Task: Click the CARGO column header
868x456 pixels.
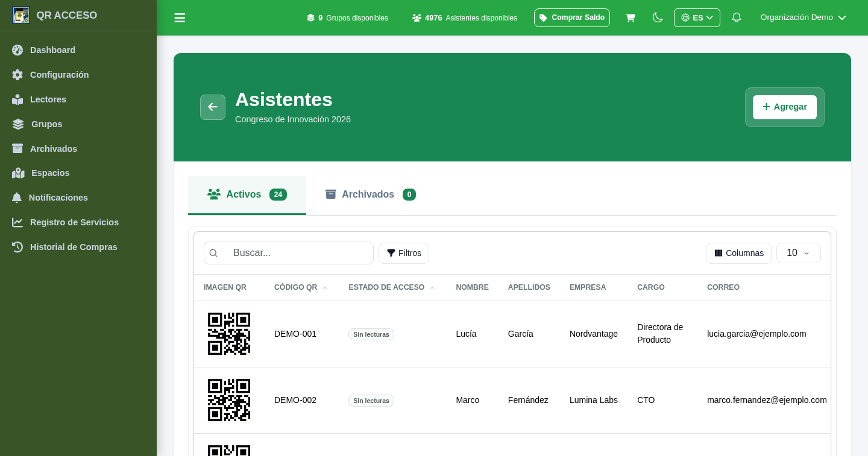Action: tap(651, 287)
